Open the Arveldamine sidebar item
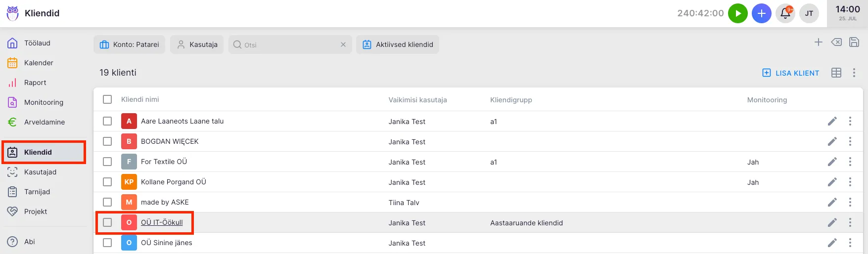Screen dimensions: 868x254 [44, 122]
